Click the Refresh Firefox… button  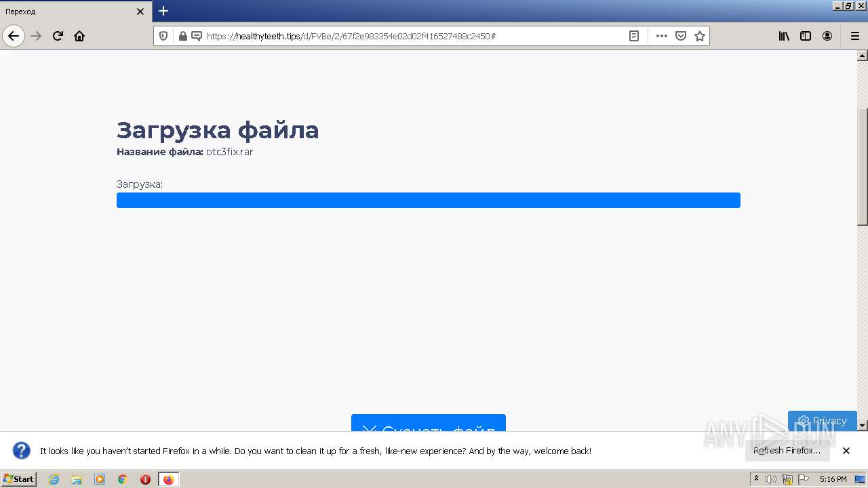tap(787, 451)
